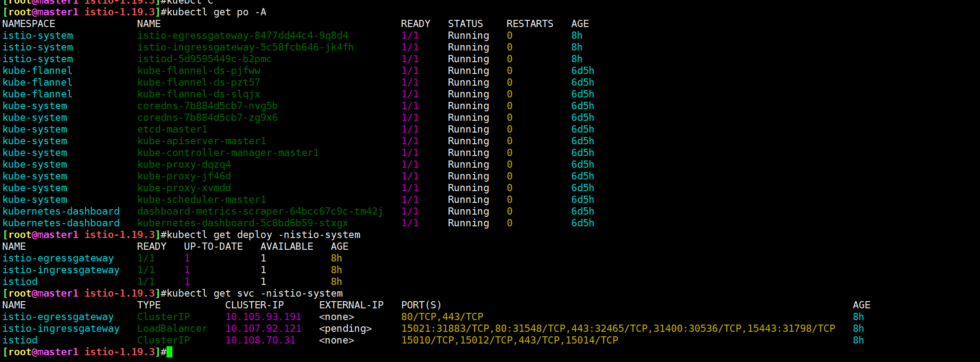Select pod coredns-7b884d5cb7-nvg5b
The image size is (980, 362).
tap(208, 106)
